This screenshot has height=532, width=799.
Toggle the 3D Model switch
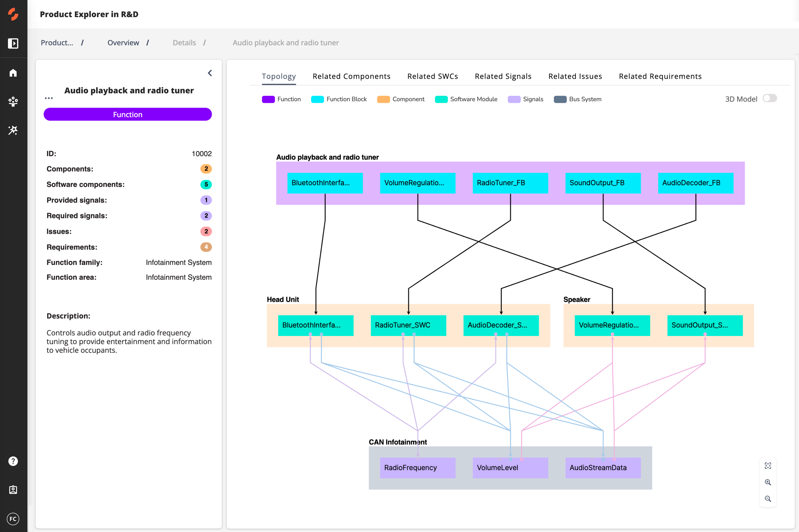769,98
